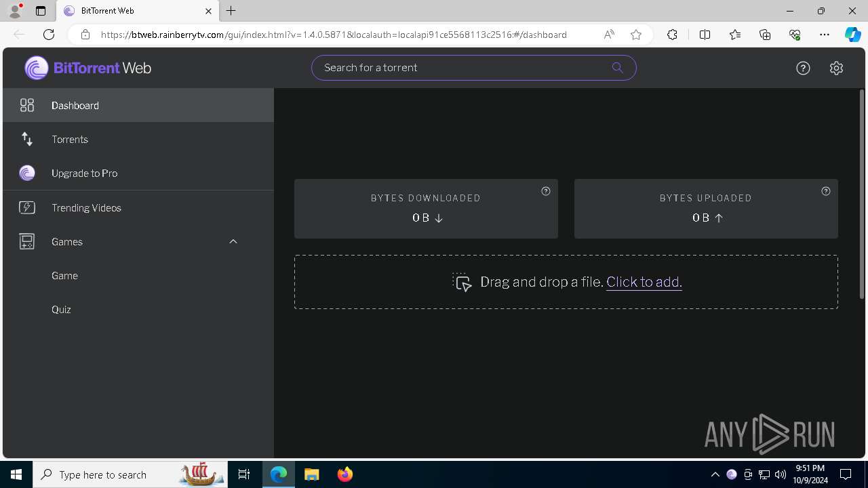Screen dimensions: 868x488
Task: Launch Firefox from the taskbar
Action: coord(345,474)
